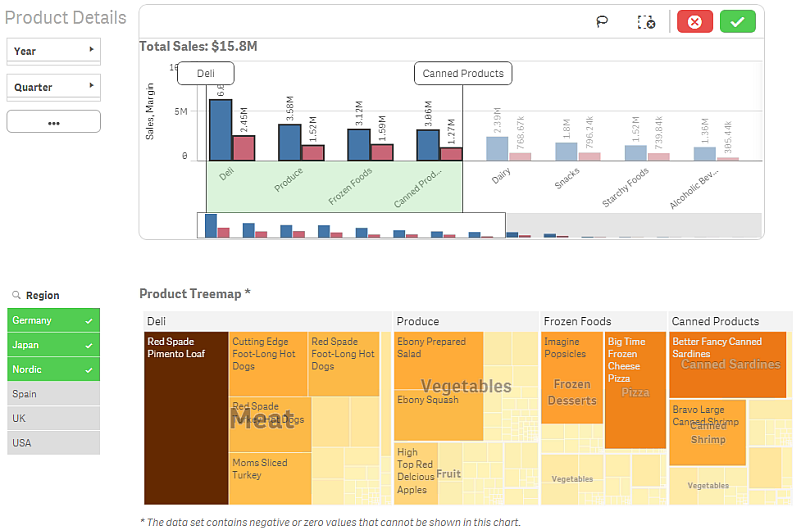Select the Red Spade Pimento Loaf tile
The height and width of the screenshot is (530, 800).
[x=186, y=418]
